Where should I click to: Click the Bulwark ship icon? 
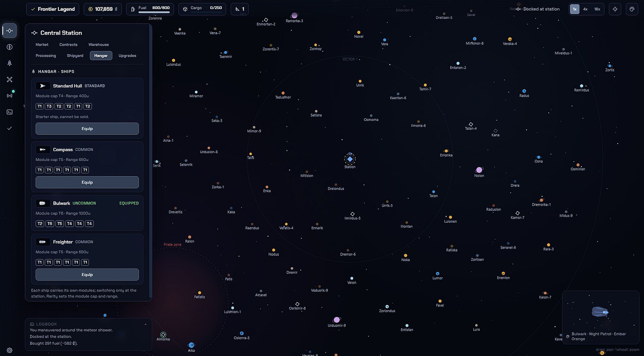click(43, 203)
